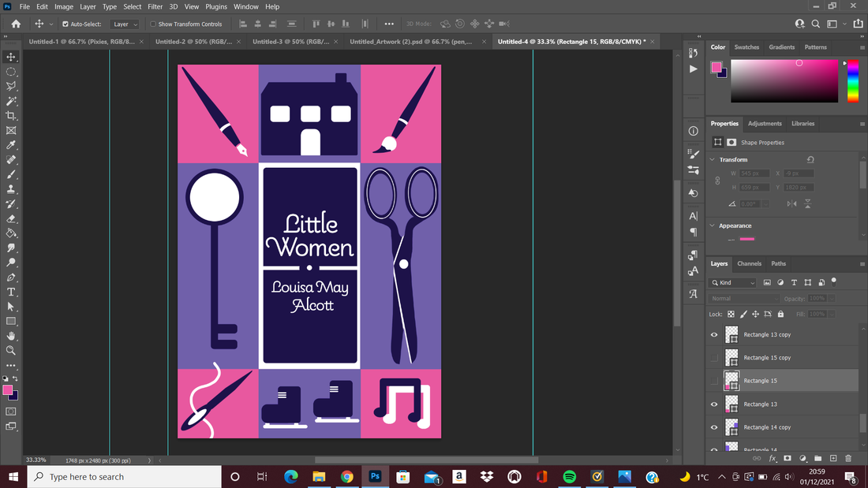
Task: Switch to the Adjustments tab
Action: coord(765,124)
